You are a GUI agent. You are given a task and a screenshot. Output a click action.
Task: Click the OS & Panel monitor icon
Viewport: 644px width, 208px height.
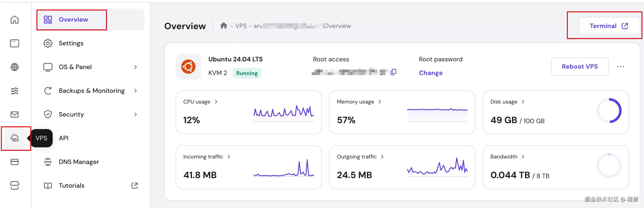point(48,67)
